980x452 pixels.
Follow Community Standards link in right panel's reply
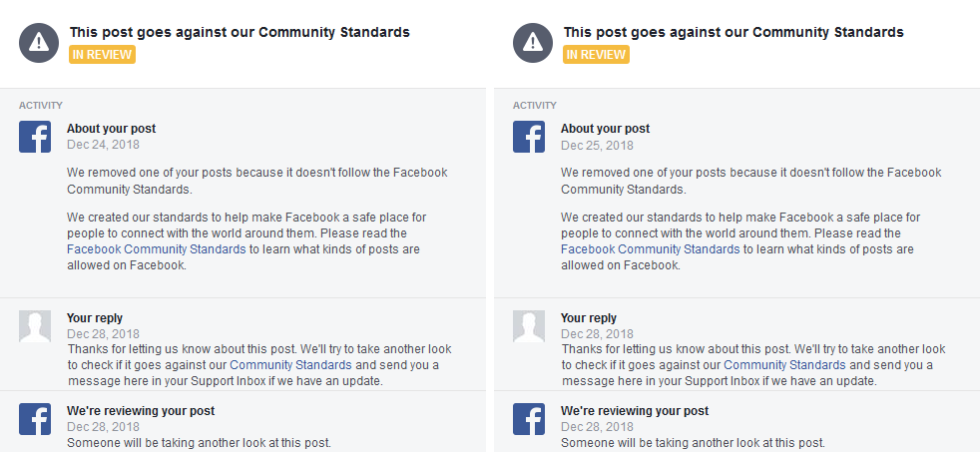(785, 365)
